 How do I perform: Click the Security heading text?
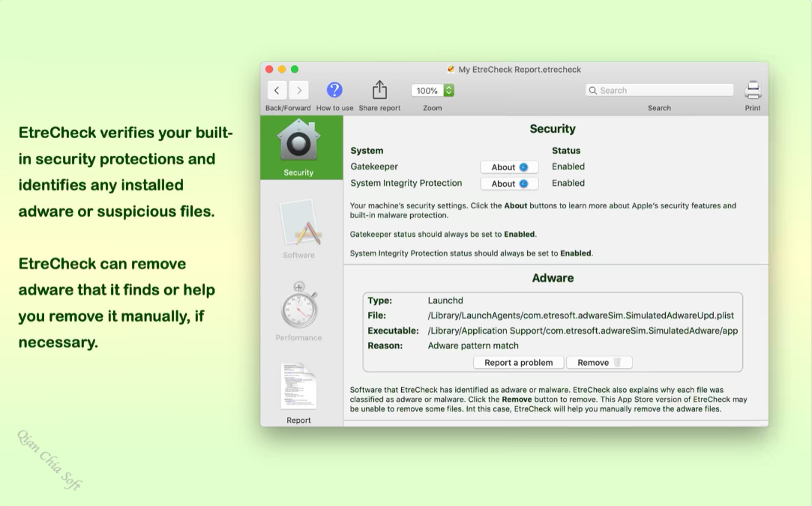pos(553,129)
